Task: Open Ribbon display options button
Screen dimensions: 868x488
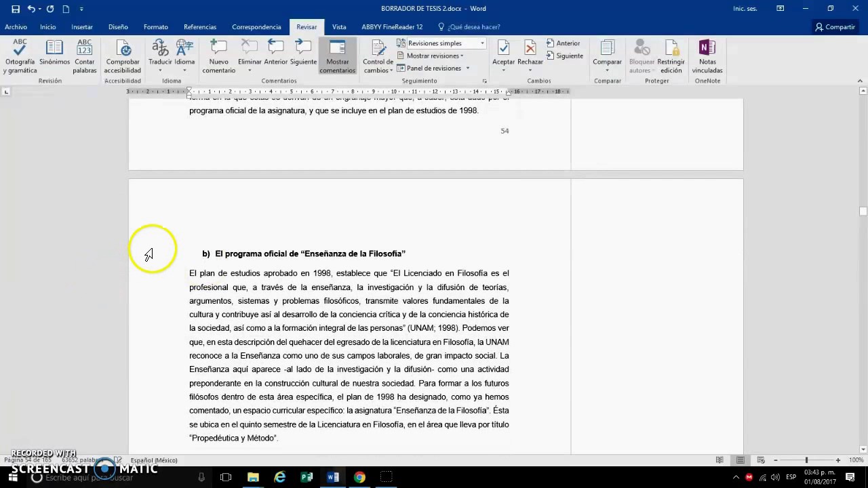Action: coord(781,9)
